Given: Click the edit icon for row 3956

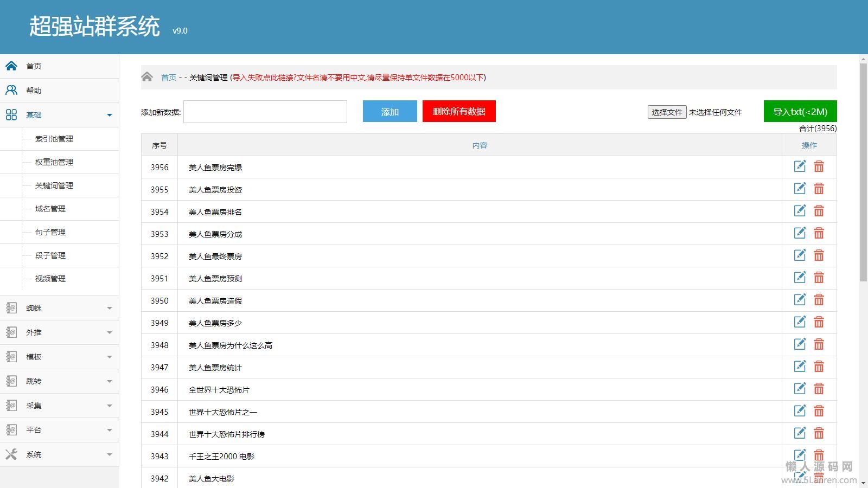Looking at the screenshot, I should click(800, 166).
